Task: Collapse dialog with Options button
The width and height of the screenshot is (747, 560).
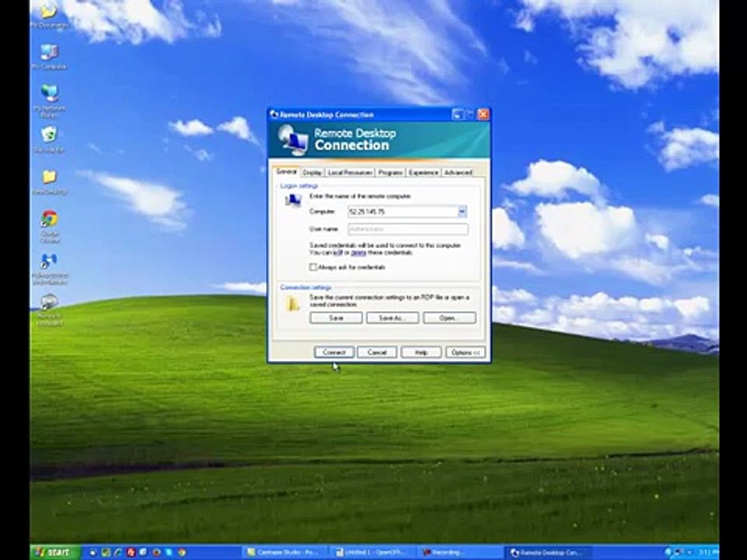Action: 465,352
